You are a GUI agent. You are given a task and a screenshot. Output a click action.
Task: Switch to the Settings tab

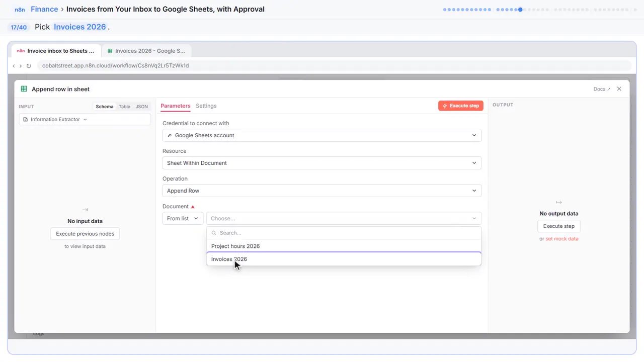pos(206,106)
